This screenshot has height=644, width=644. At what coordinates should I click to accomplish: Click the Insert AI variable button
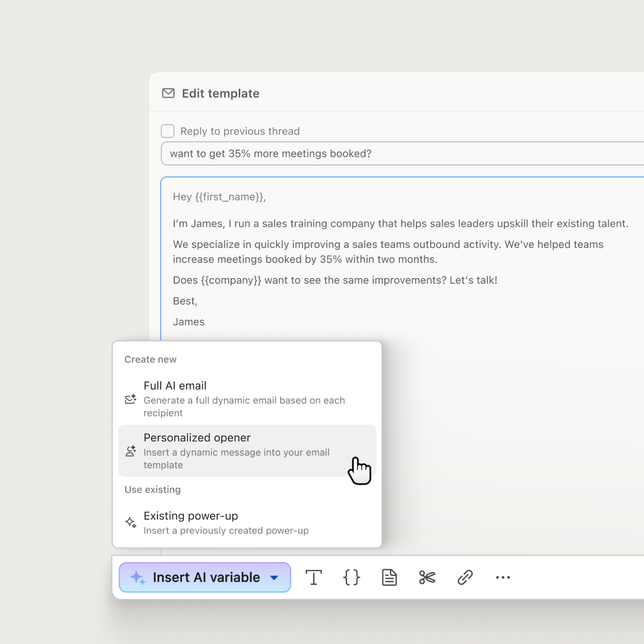204,577
